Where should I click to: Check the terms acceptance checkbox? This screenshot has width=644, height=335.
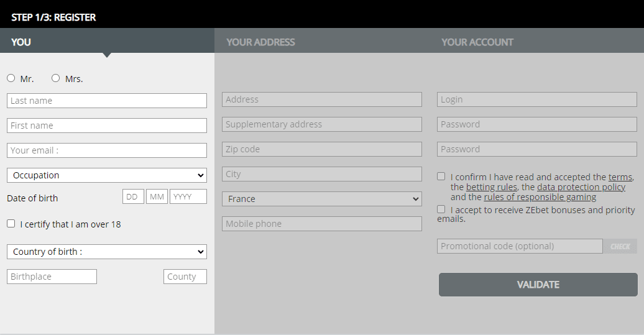[x=441, y=176]
